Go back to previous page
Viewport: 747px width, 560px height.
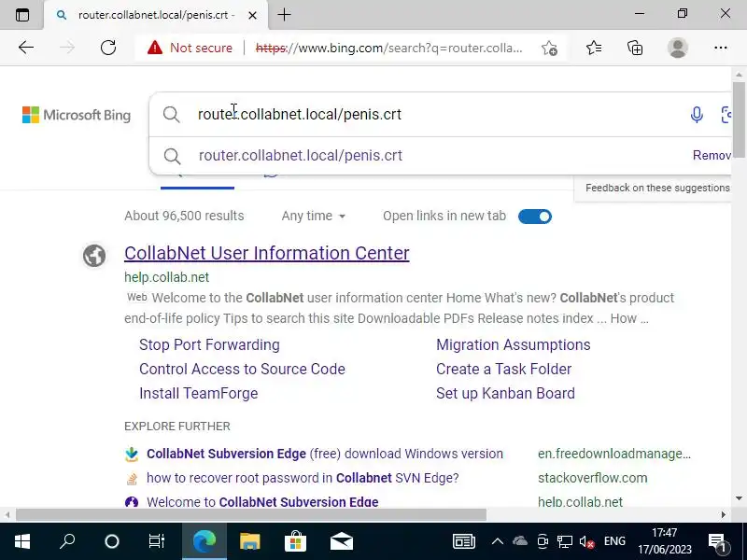point(26,48)
